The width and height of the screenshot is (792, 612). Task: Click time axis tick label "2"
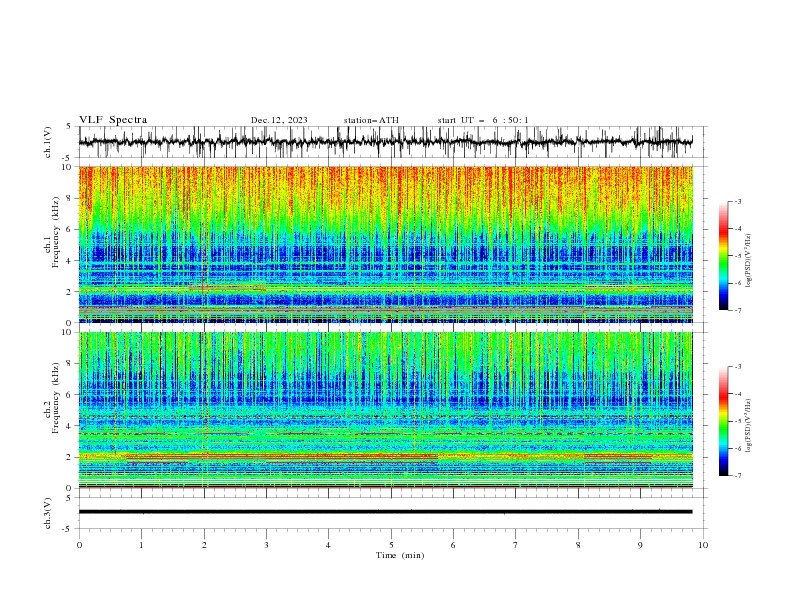coord(204,545)
